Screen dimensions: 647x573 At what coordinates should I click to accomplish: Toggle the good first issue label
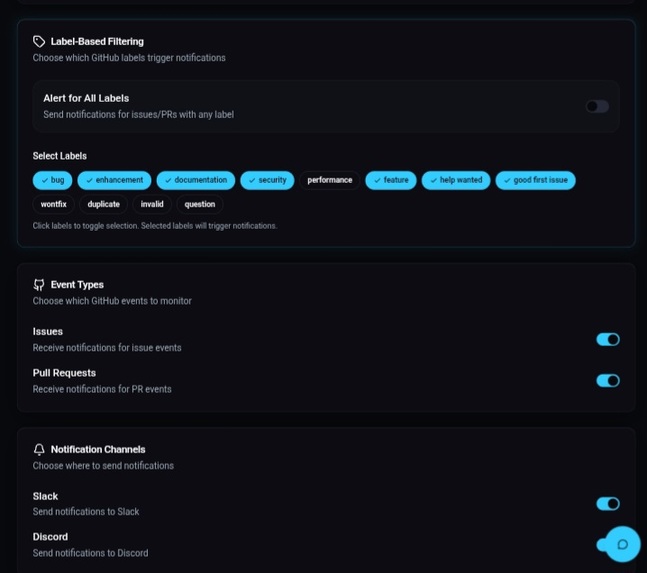tap(535, 180)
